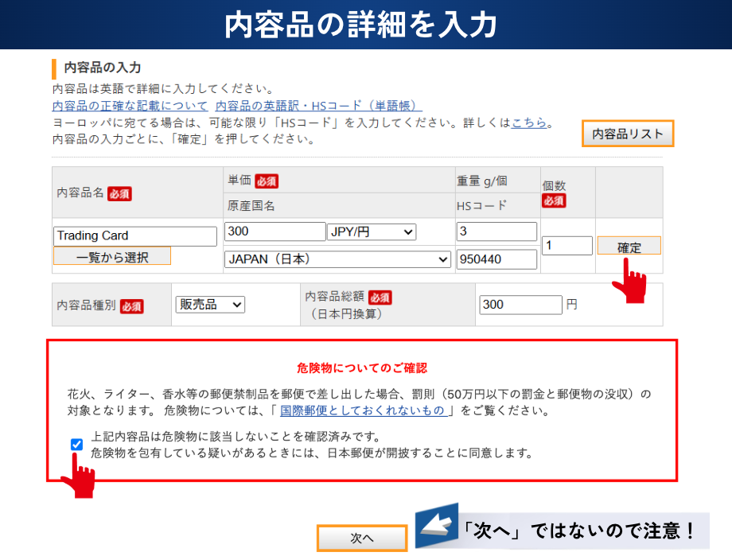
Task: Click the red pointing hand under 確定
Action: tap(632, 283)
